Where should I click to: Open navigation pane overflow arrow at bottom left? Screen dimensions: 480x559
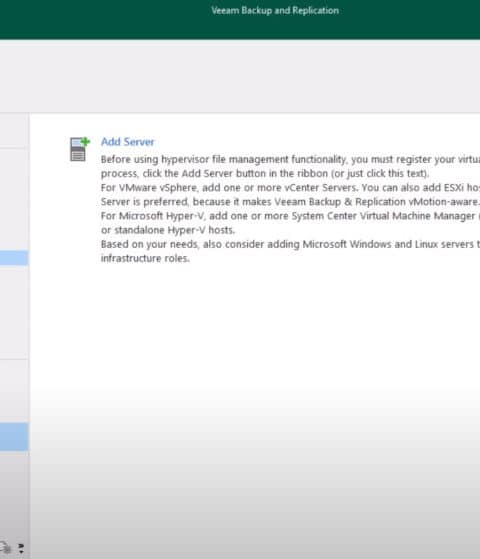tap(21, 548)
